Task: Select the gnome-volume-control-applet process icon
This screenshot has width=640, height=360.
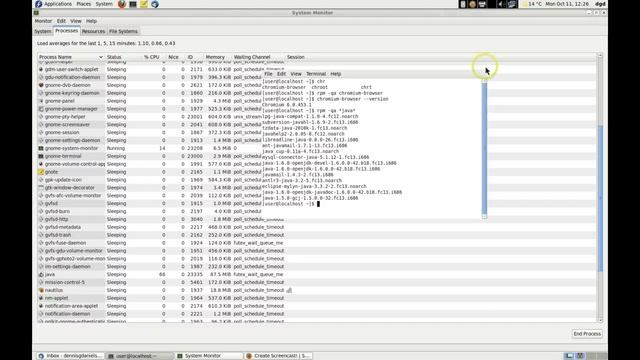Action: pyautogui.click(x=41, y=164)
